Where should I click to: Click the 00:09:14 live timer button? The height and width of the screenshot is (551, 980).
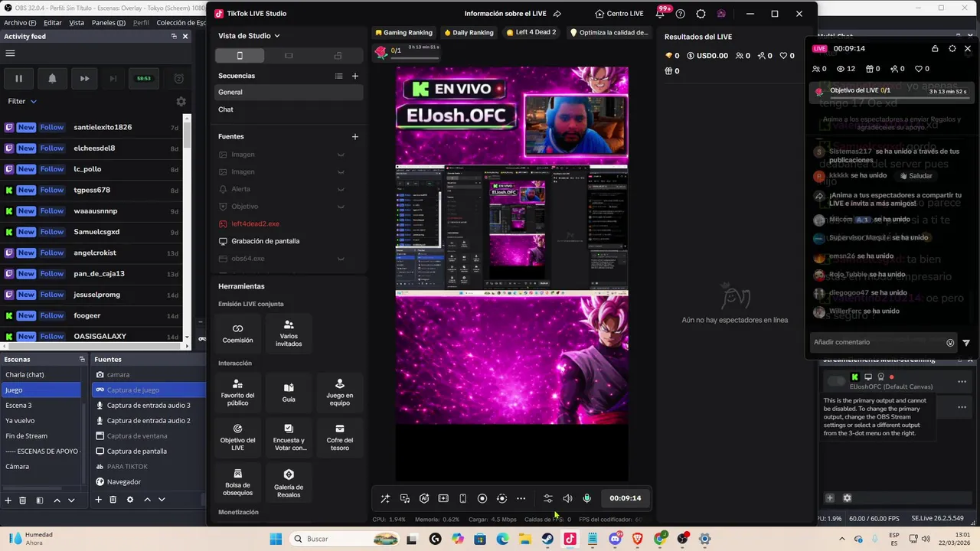(626, 498)
